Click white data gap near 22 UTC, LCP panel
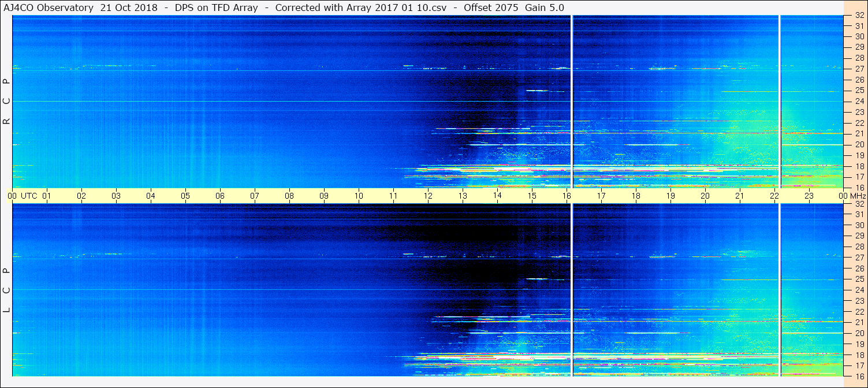 tap(780, 290)
